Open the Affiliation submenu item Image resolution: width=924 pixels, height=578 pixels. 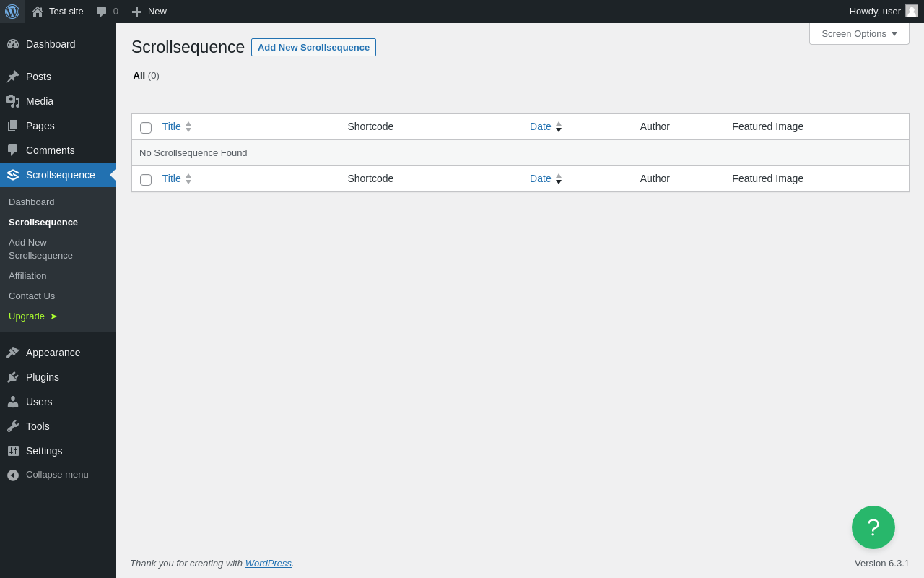click(x=27, y=276)
